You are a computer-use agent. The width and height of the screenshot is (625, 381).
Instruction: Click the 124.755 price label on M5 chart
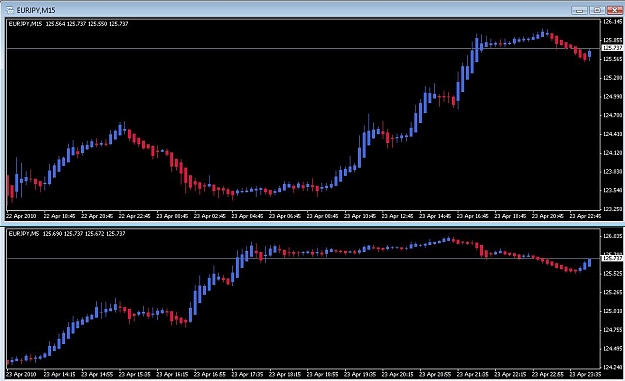click(x=613, y=330)
